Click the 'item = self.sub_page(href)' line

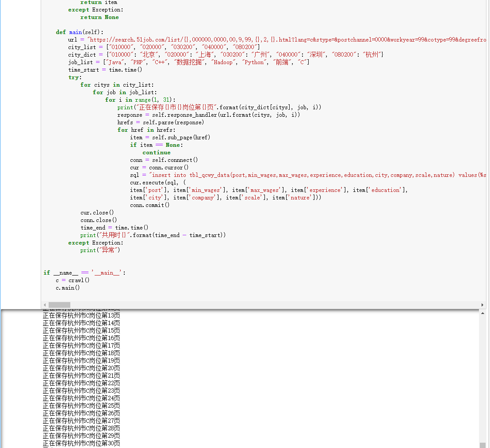[170, 137]
